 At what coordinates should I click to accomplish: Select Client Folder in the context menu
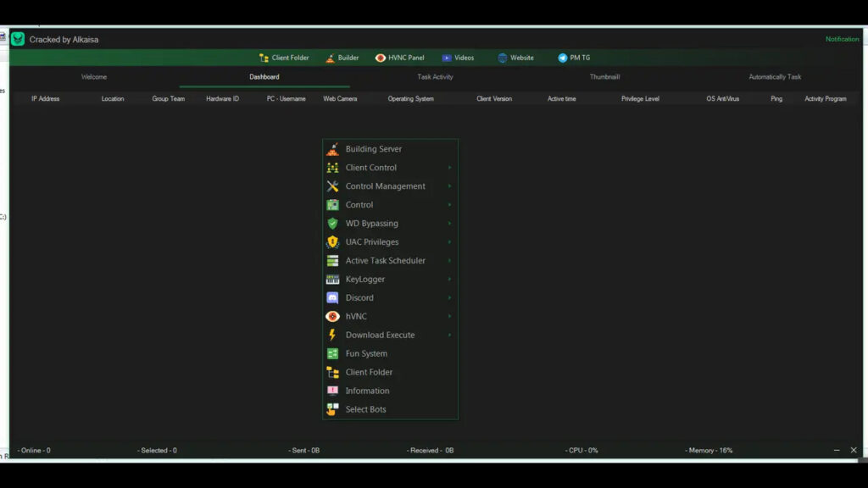pyautogui.click(x=390, y=373)
